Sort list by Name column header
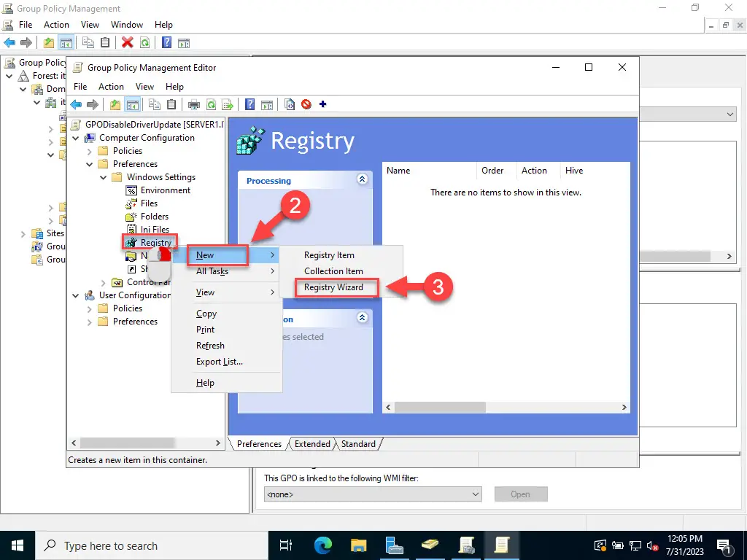The height and width of the screenshot is (560, 747). (x=429, y=171)
